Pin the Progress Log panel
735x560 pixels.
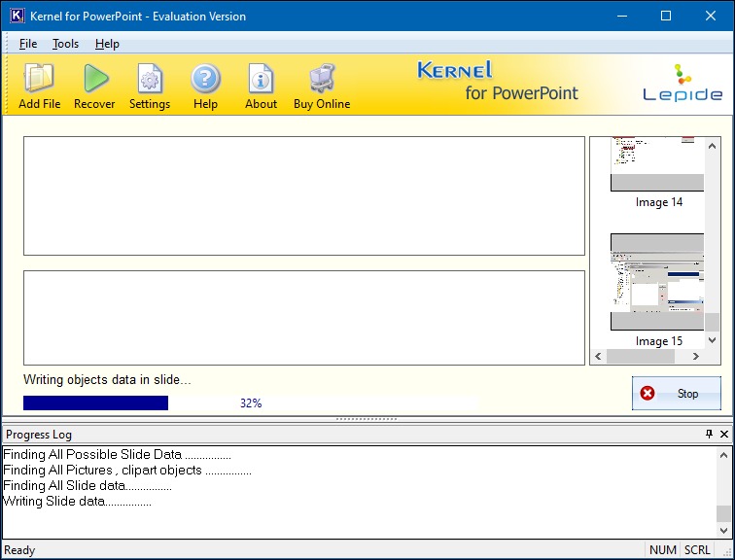(x=709, y=434)
